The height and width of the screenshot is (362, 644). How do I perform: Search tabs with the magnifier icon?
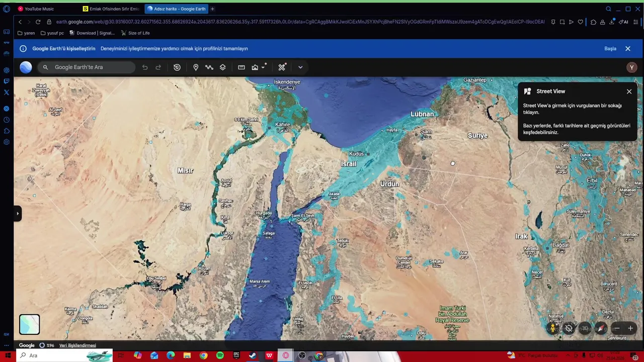[608, 9]
